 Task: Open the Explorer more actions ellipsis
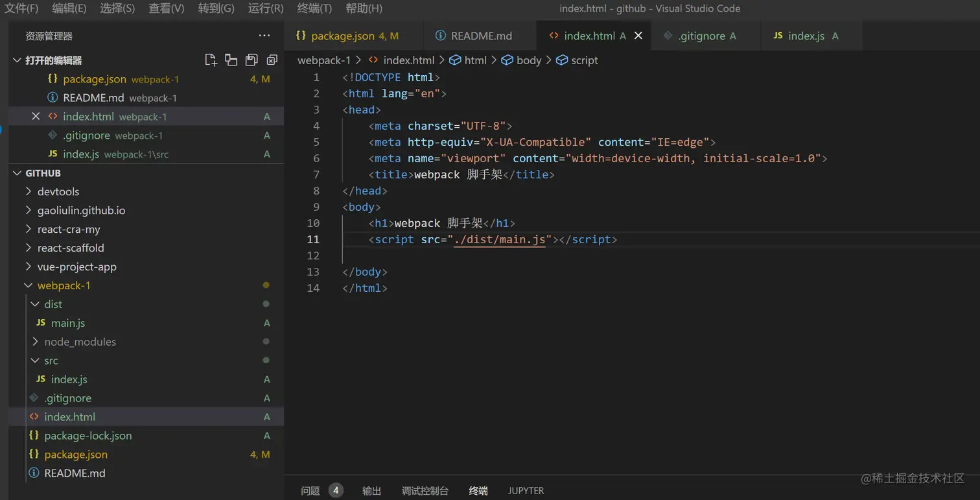264,36
